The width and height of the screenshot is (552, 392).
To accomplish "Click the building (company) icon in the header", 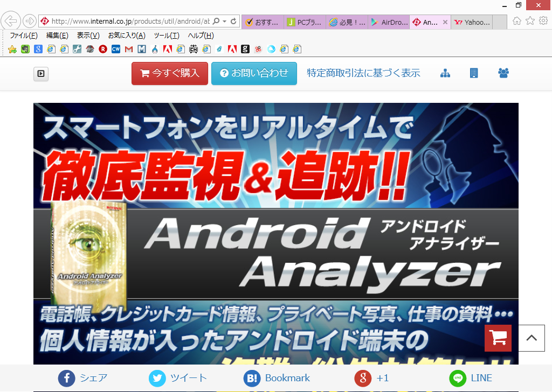I will click(474, 73).
